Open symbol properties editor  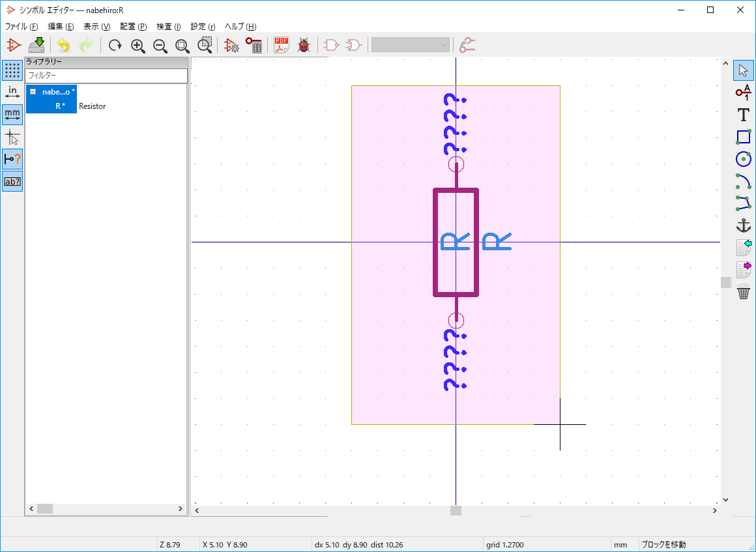(x=231, y=46)
